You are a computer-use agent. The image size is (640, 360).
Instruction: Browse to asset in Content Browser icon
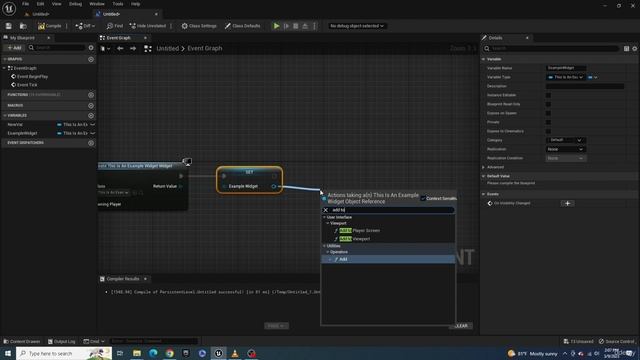[x=23, y=26]
